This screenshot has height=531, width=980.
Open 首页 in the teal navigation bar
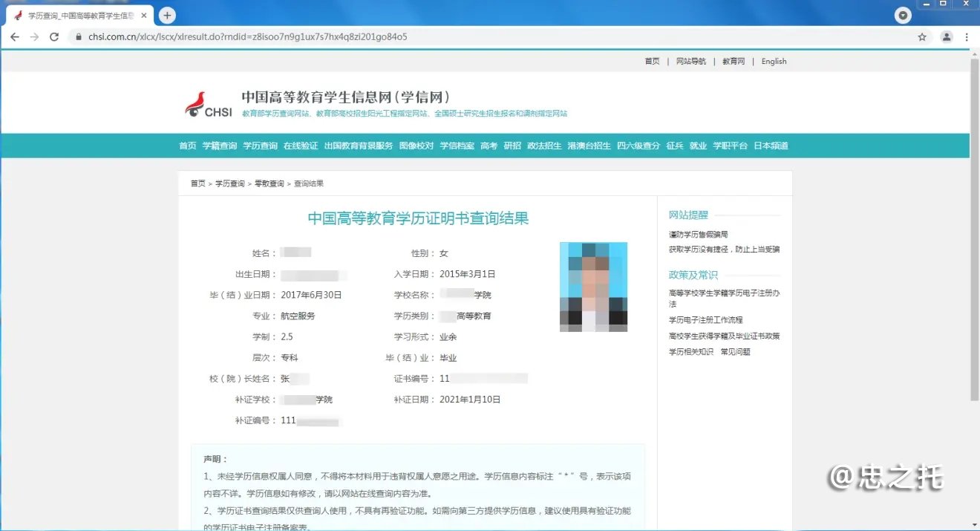[188, 146]
